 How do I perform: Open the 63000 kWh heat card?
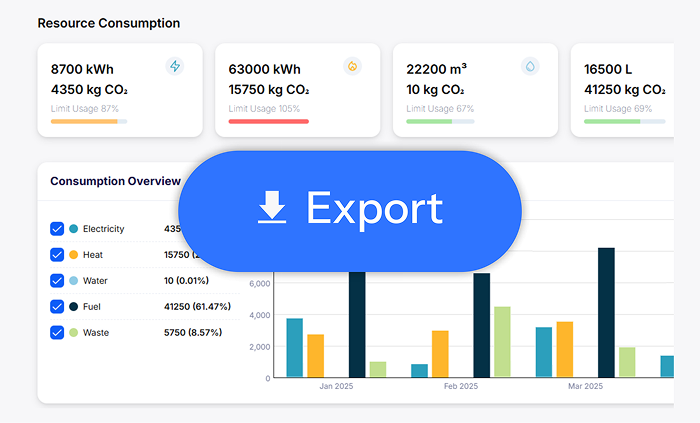coord(298,90)
